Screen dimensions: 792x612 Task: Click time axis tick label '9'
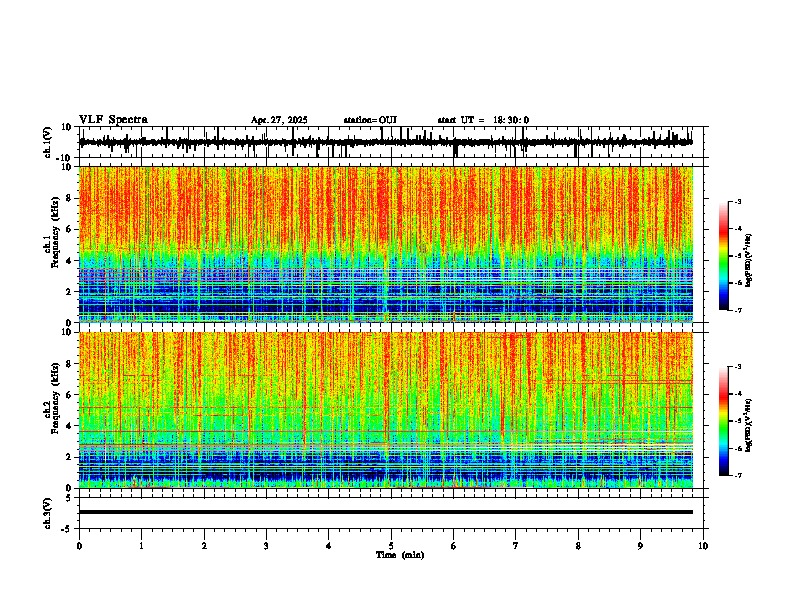coord(640,546)
